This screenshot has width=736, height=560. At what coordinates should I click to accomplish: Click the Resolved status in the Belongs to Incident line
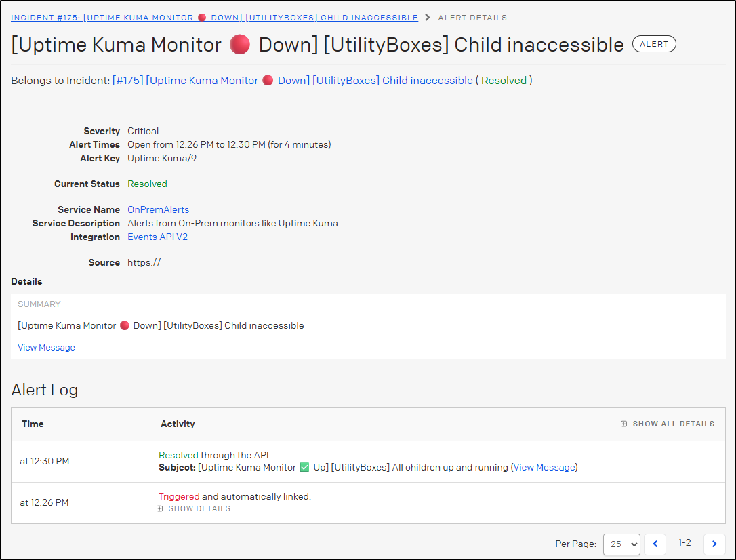504,80
